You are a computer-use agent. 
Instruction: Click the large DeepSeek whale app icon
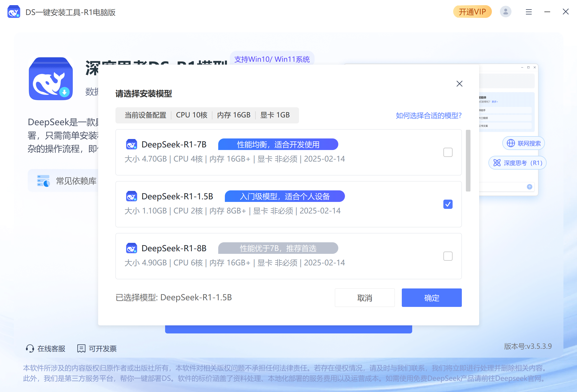(x=51, y=79)
